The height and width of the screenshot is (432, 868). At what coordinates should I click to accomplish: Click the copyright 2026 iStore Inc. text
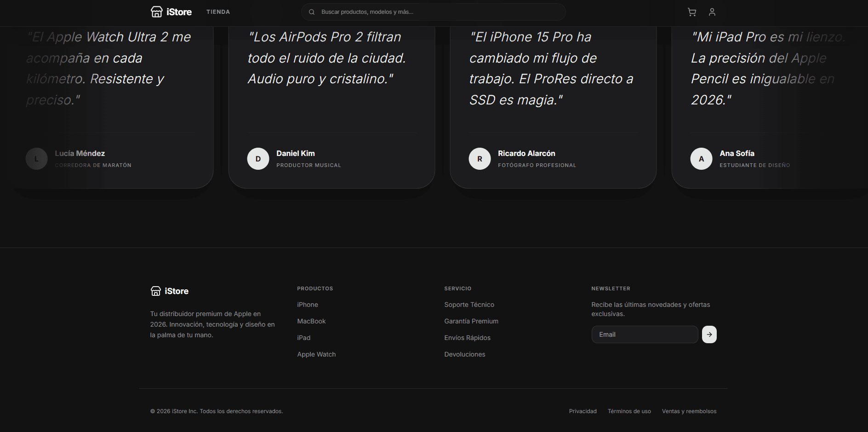tap(217, 411)
